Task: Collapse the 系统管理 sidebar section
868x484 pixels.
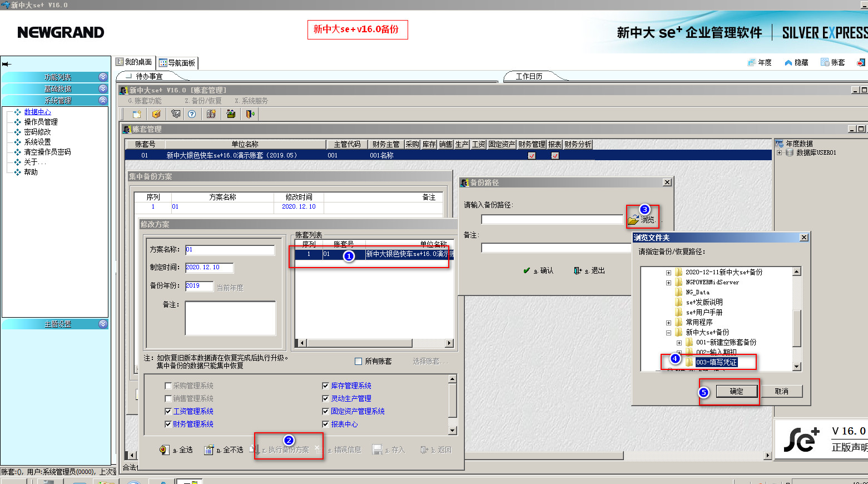Action: pos(103,100)
